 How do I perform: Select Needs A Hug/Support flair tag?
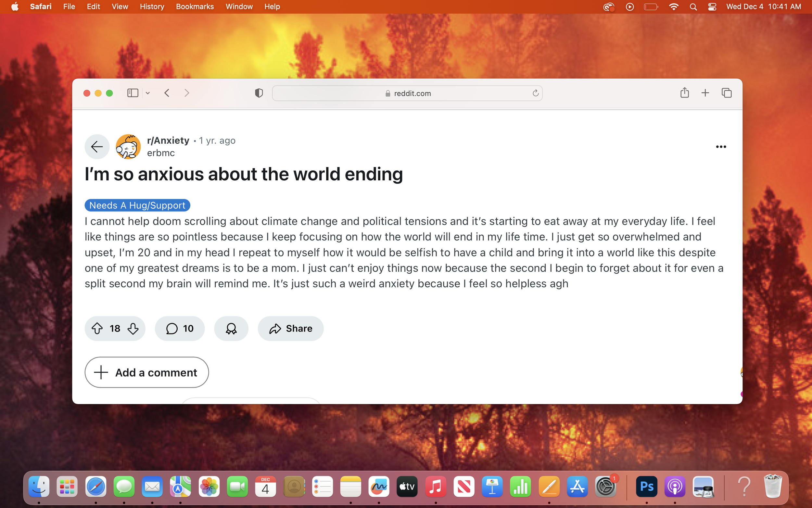pyautogui.click(x=137, y=205)
